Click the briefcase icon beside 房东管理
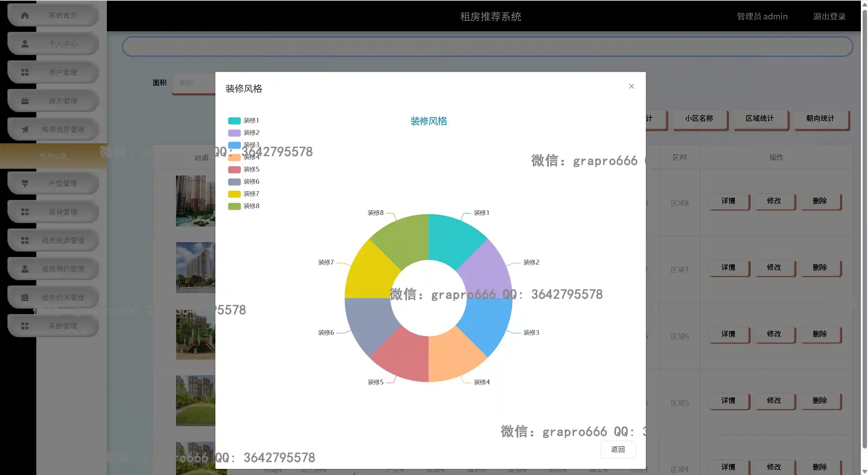Viewport: 868px width, 475px height. [25, 101]
